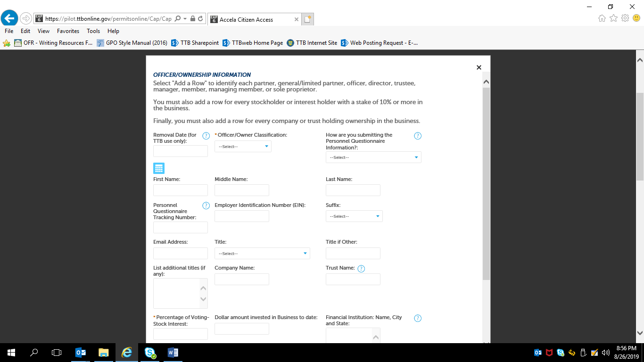The image size is (644, 362).
Task: Open the Tools menu
Action: (x=93, y=31)
